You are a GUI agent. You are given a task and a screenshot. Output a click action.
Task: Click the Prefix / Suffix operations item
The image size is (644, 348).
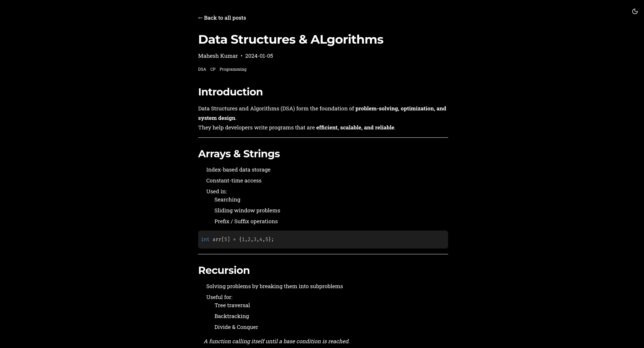pos(246,221)
